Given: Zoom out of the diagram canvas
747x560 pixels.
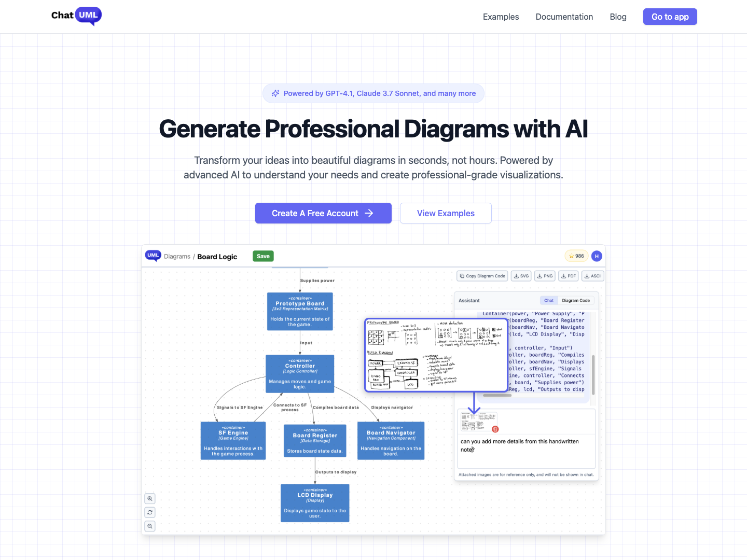Looking at the screenshot, I should click(x=150, y=526).
